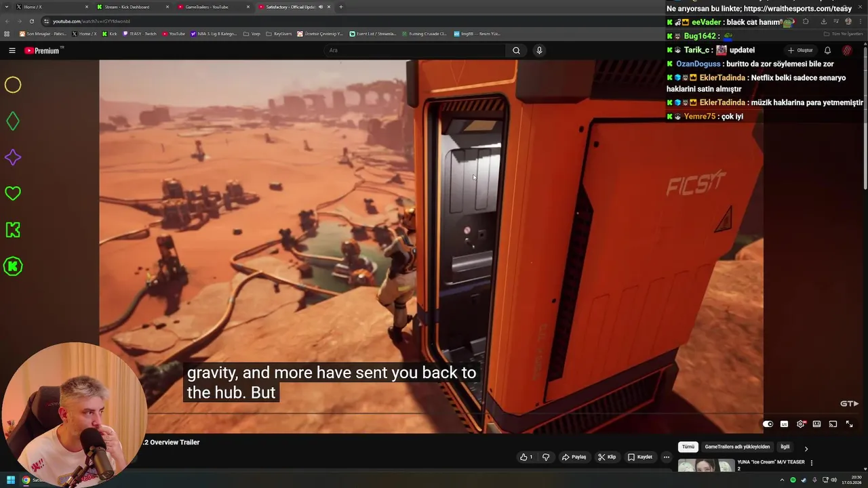The height and width of the screenshot is (488, 868).
Task: Open options for YUNA Ice Cream video
Action: 812,463
